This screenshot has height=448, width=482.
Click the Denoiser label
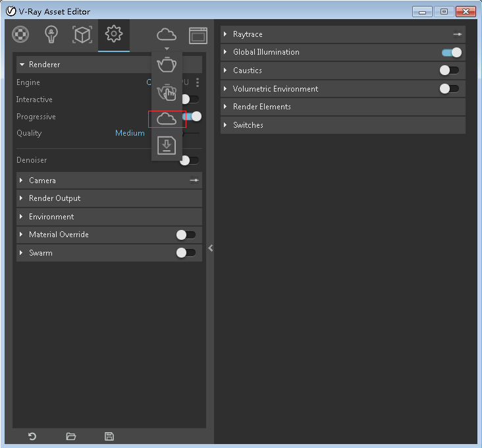click(32, 160)
